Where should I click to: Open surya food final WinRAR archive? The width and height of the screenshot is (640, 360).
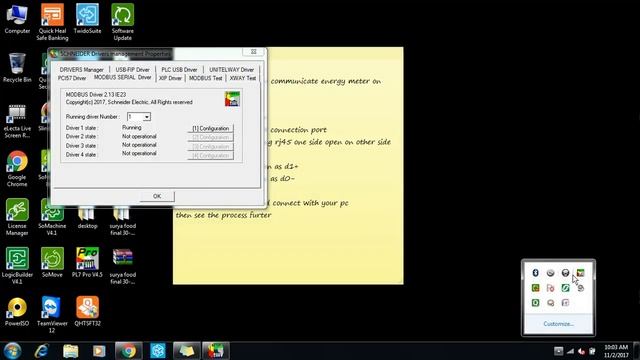[122, 266]
